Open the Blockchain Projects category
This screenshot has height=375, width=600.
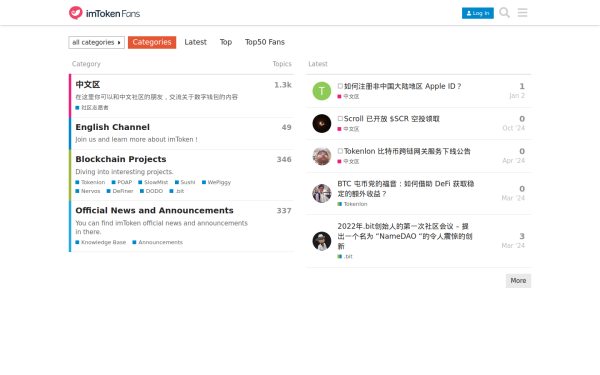point(121,159)
